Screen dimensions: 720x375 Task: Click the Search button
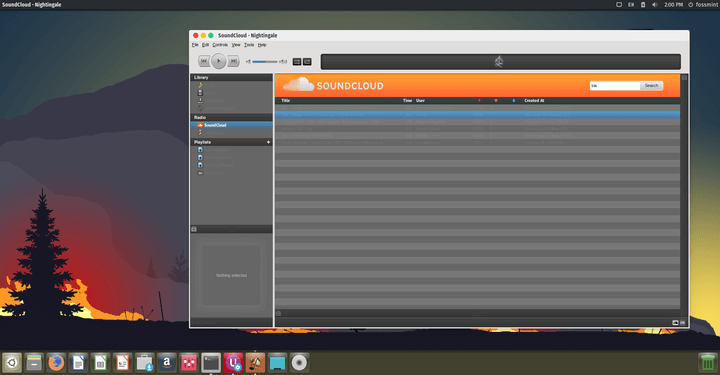[x=652, y=86]
